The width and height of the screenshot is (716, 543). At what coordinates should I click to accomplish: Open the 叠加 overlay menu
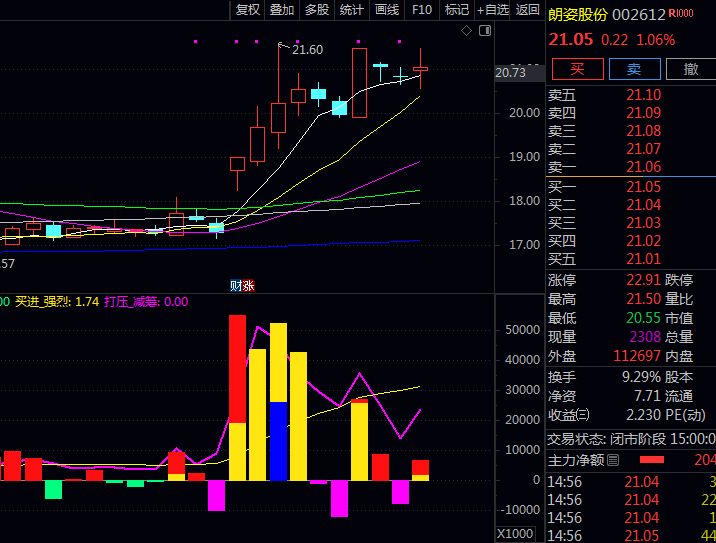(282, 10)
